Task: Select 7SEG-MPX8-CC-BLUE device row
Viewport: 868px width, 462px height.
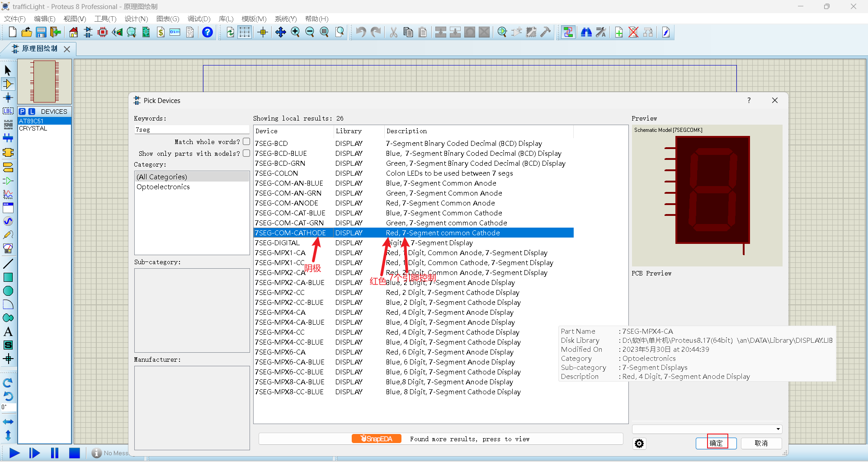Action: tap(414, 392)
